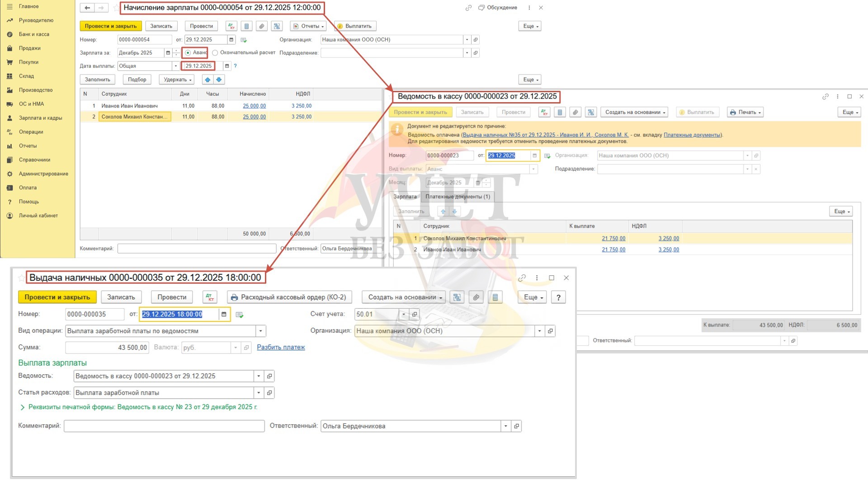Open Банк и касса section in sidebar
The height and width of the screenshot is (480, 868).
click(34, 34)
